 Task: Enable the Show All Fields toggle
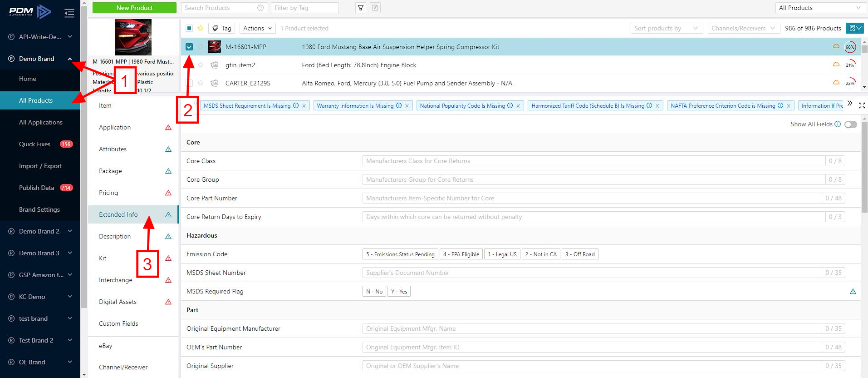pyautogui.click(x=851, y=124)
